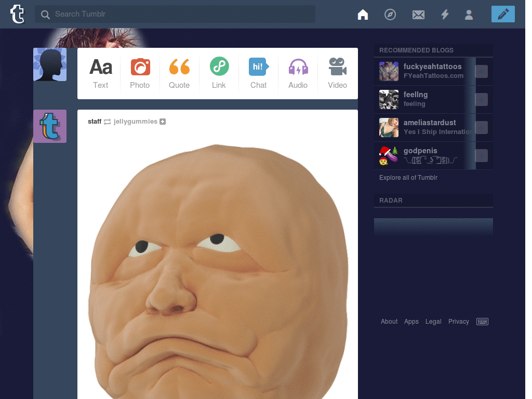Open the fuckyeahtattoos recommended blog
This screenshot has height=399, width=532.
tap(433, 66)
